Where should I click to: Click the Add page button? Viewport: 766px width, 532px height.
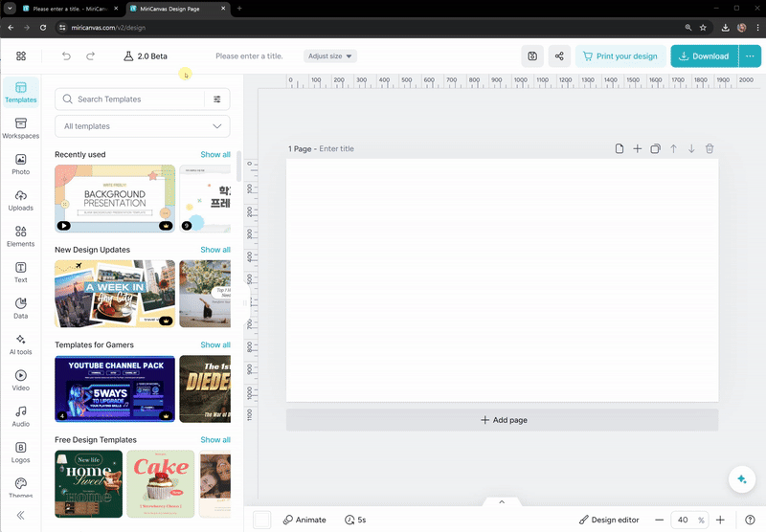[x=502, y=420]
